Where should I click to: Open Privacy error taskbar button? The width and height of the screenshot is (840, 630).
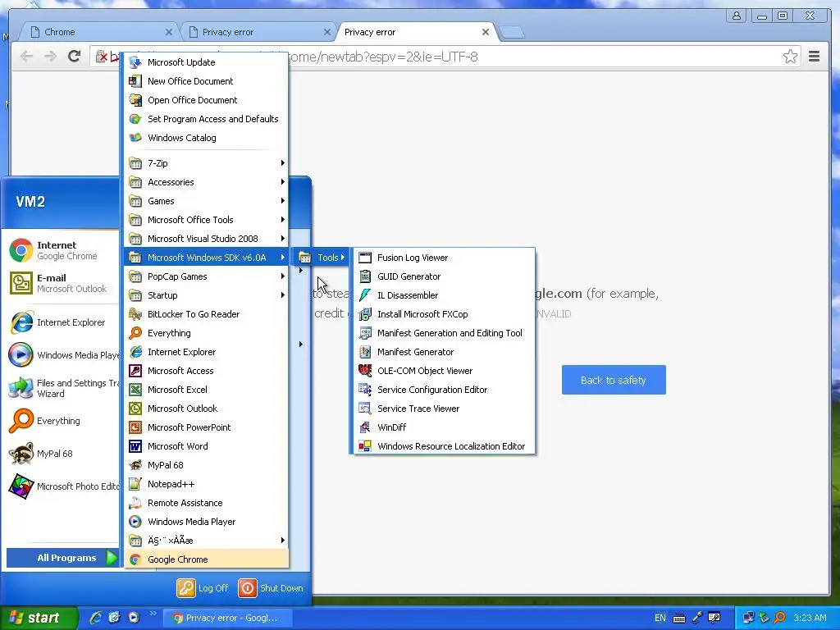[227, 618]
